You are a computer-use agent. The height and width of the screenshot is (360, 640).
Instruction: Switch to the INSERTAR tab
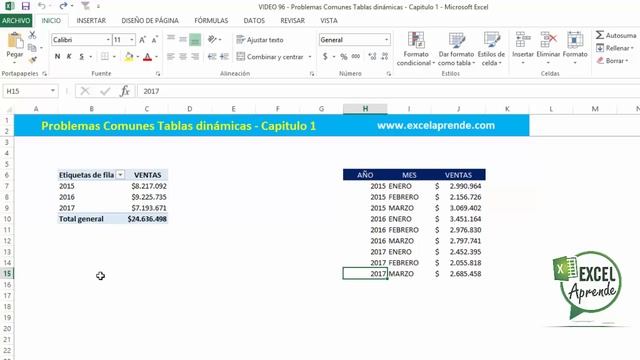click(x=91, y=20)
